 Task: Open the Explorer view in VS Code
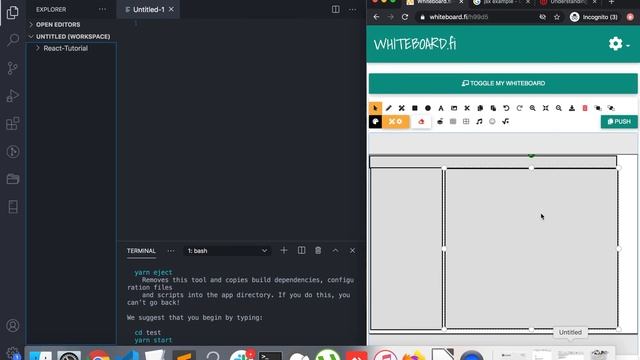click(x=13, y=12)
